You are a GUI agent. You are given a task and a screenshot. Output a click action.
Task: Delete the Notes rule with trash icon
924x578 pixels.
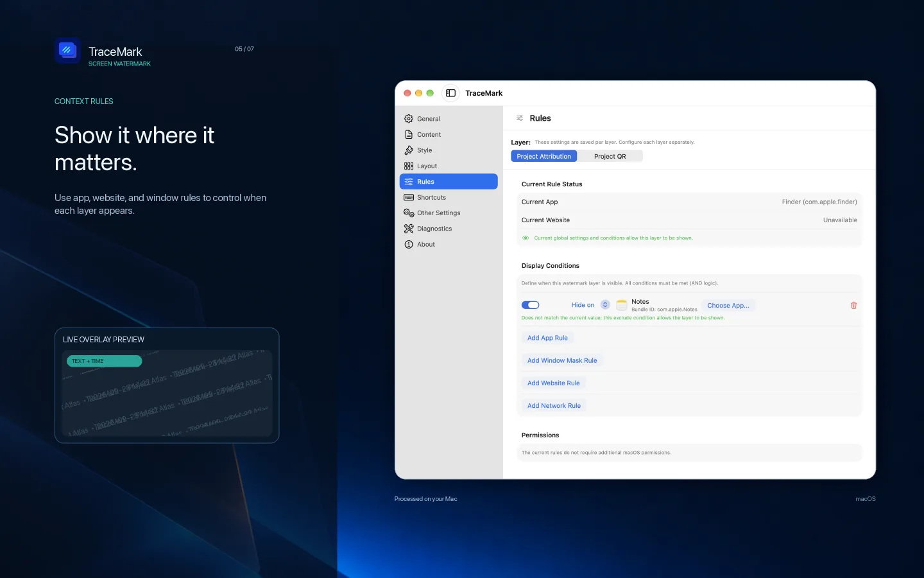click(x=853, y=305)
